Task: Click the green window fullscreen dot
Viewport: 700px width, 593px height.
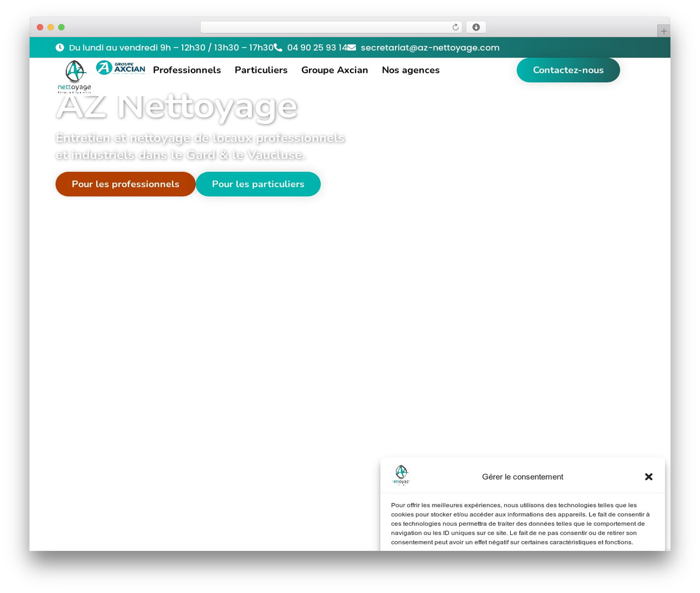Action: [x=61, y=27]
